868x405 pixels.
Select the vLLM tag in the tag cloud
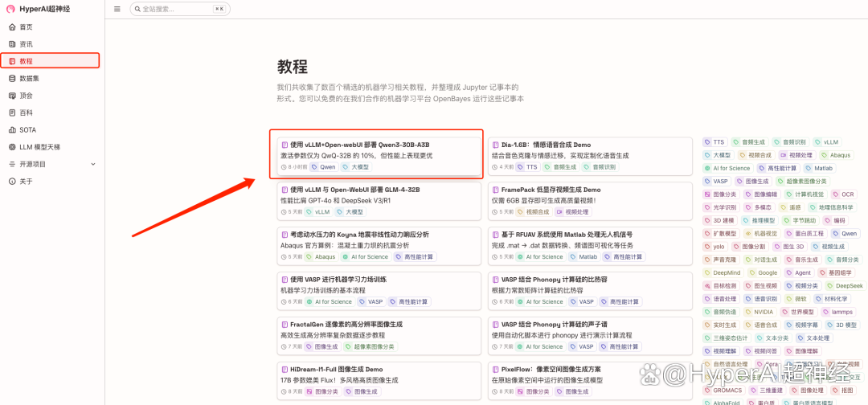(x=827, y=142)
